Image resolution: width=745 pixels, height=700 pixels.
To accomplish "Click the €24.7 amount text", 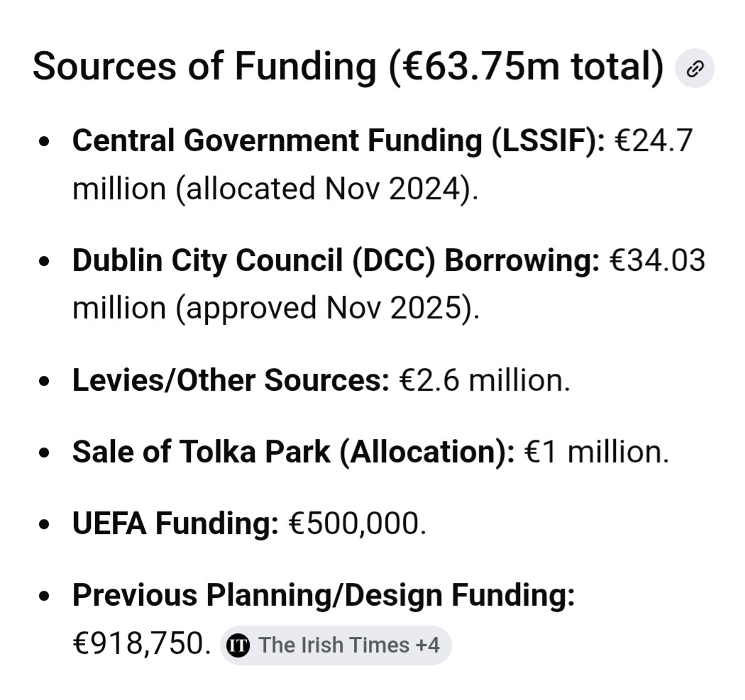I will click(x=653, y=140).
